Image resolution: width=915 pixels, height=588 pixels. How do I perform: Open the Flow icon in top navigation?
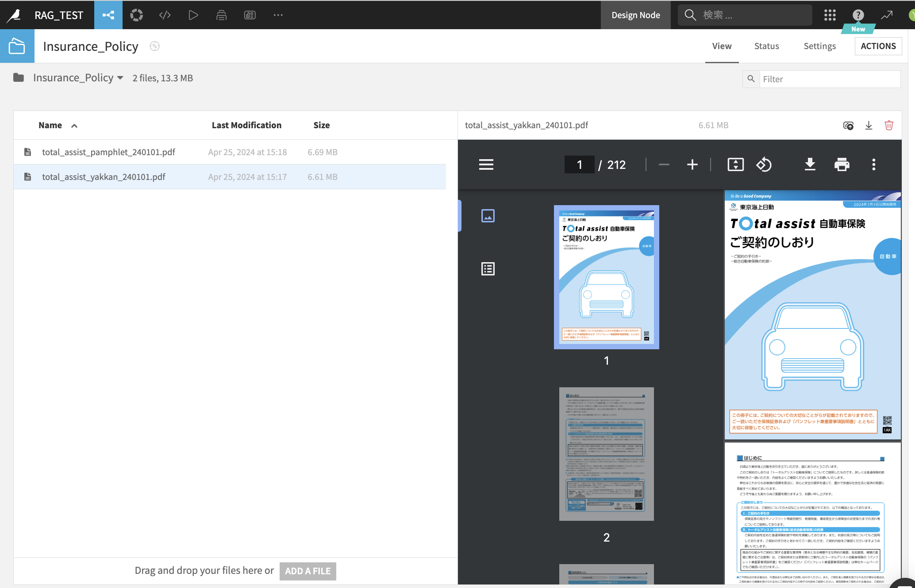tap(108, 15)
